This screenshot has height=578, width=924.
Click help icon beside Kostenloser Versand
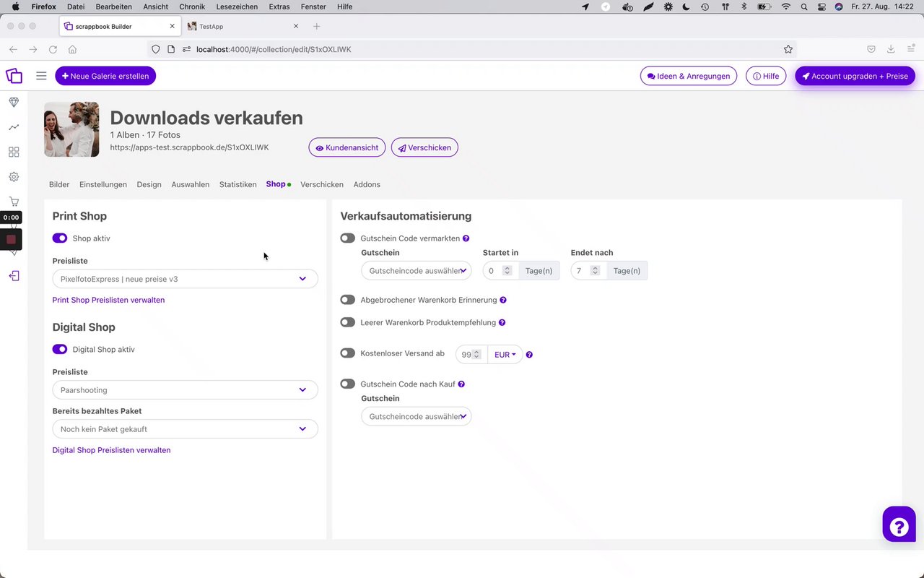click(x=529, y=355)
